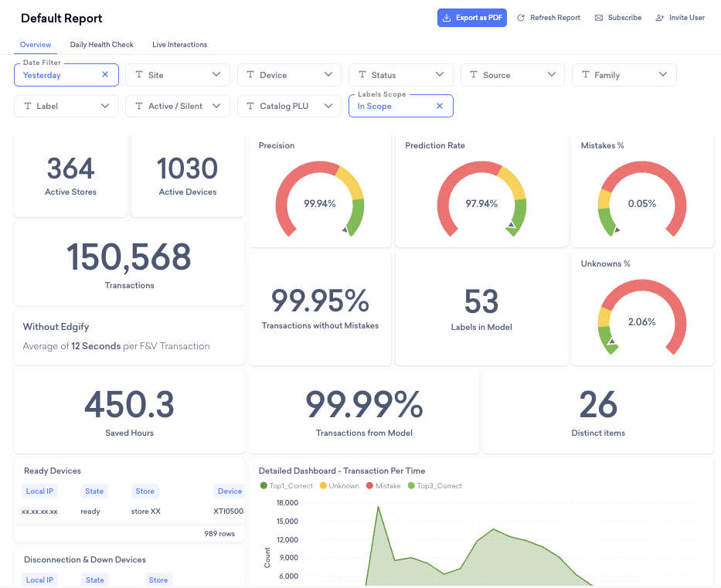Open the Live Interactions tab
The width and height of the screenshot is (721, 588).
pos(180,45)
